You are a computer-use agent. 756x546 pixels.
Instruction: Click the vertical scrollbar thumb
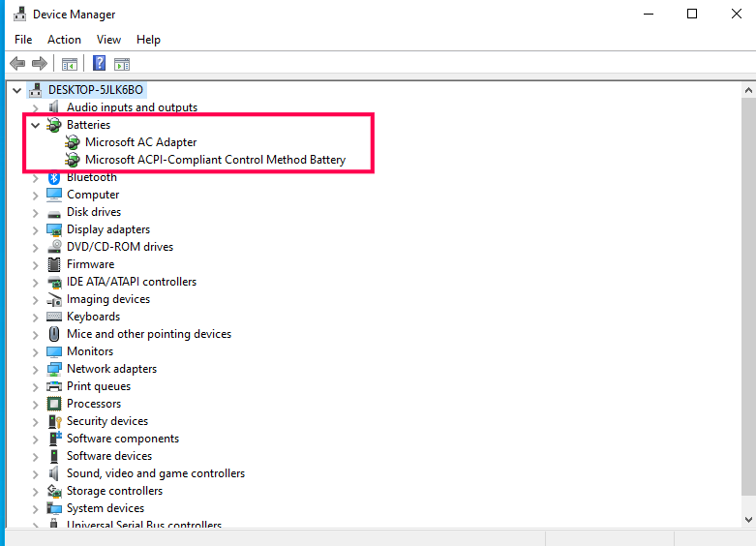(x=748, y=296)
